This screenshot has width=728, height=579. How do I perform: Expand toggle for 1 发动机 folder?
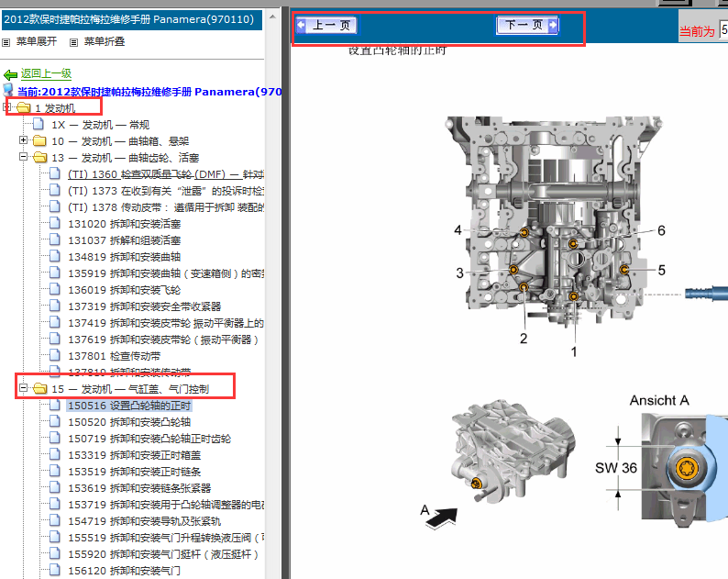[6, 107]
